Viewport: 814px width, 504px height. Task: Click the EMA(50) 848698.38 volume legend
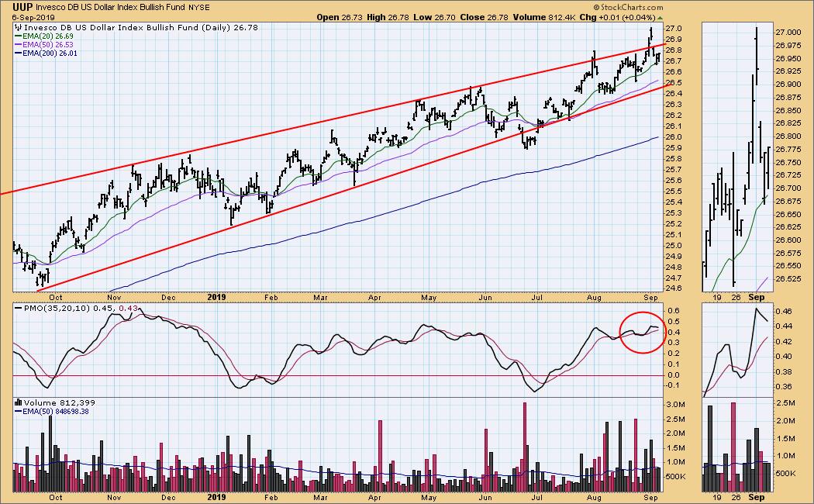tap(56, 411)
